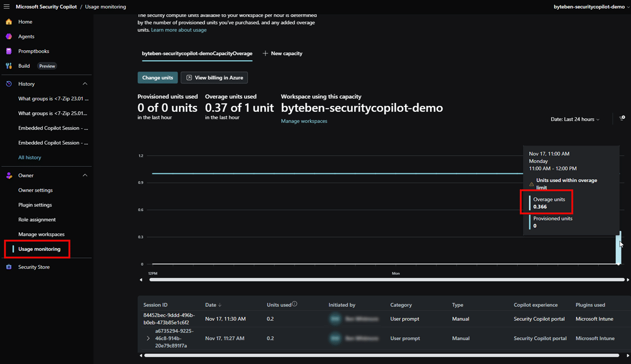This screenshot has width=631, height=364.
Task: Open Promptbooks from the sidebar
Action: pyautogui.click(x=33, y=51)
